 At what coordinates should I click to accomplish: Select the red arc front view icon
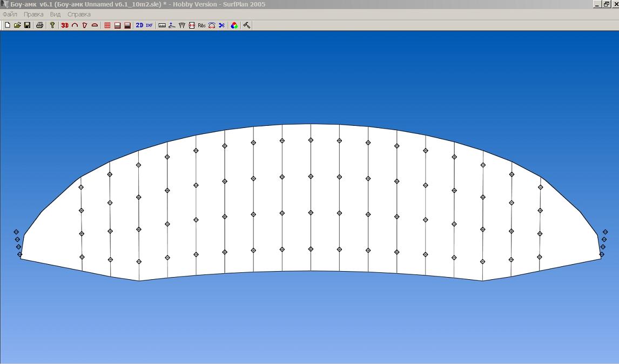75,25
